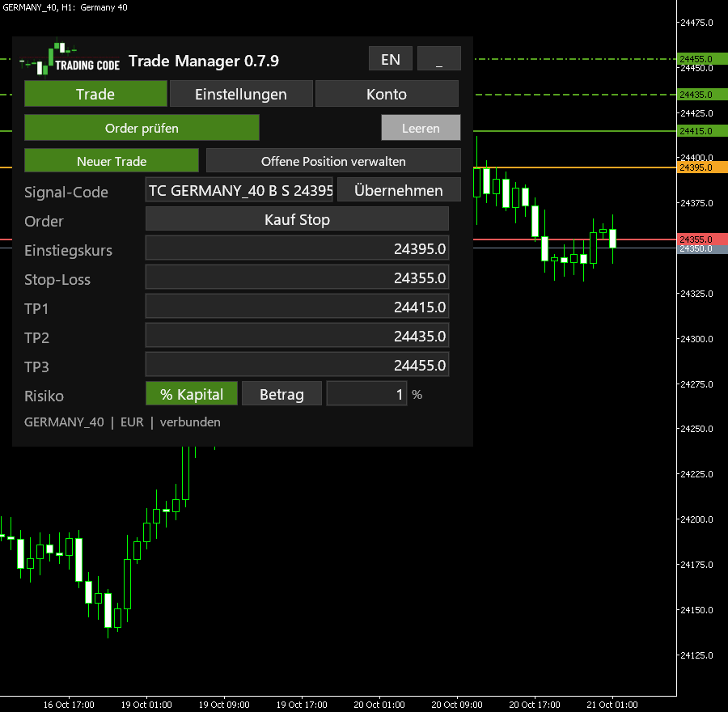Click the risk percent field showing 1
The image size is (728, 712).
(366, 394)
